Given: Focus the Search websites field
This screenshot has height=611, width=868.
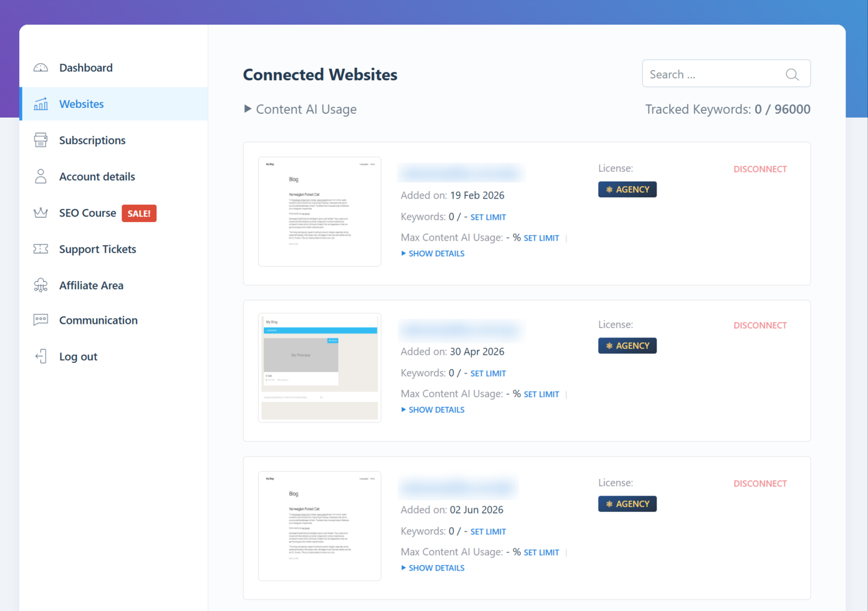Looking at the screenshot, I should pos(726,74).
